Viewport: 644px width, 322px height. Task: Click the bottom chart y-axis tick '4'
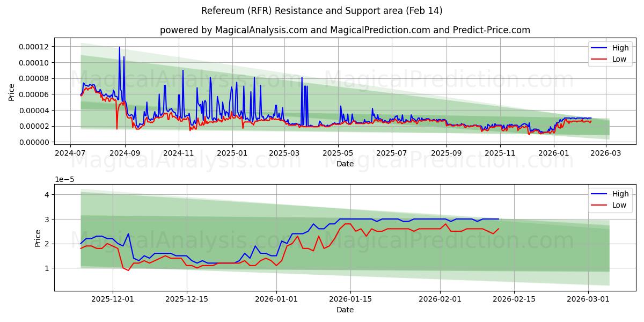[x=47, y=195]
